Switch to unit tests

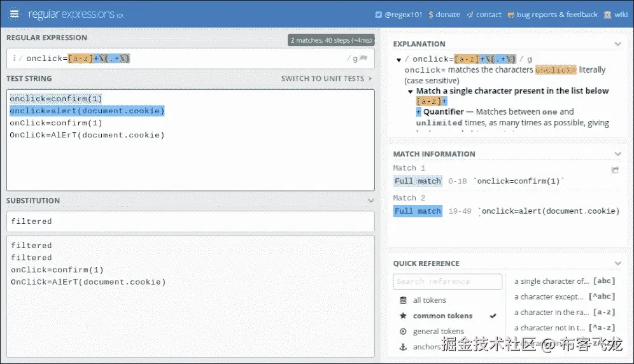coord(327,78)
